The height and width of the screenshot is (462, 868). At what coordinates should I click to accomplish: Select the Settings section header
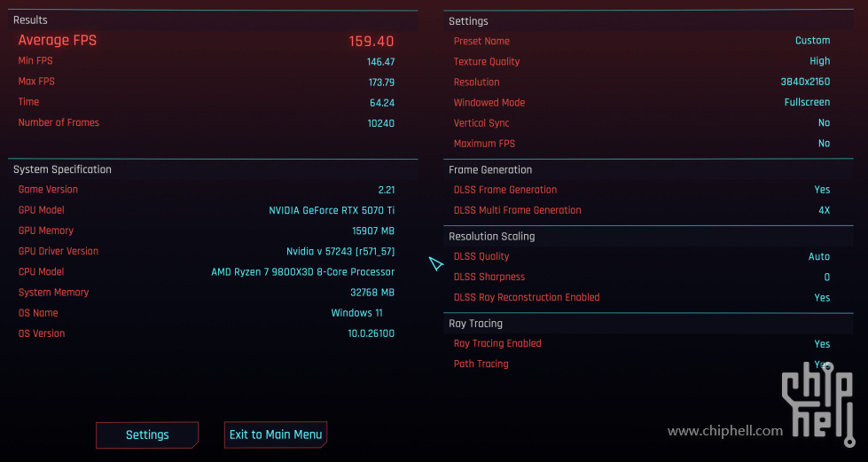(468, 21)
